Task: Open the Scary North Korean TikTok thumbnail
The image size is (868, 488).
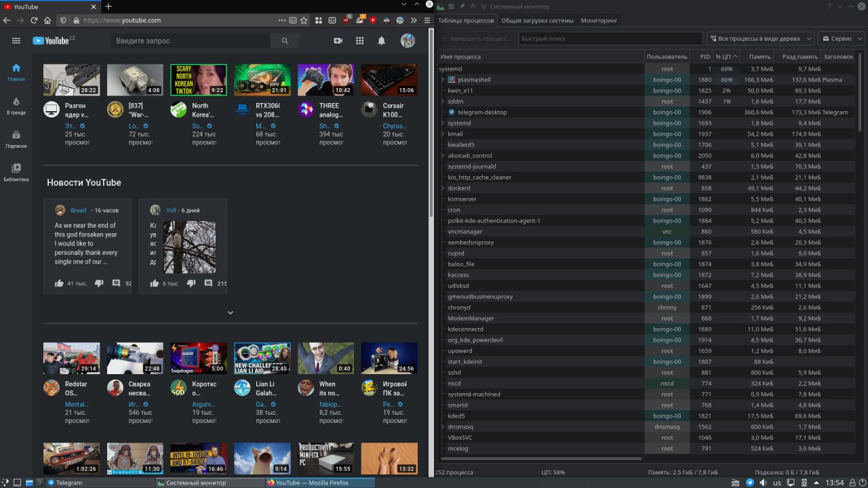Action: click(199, 80)
